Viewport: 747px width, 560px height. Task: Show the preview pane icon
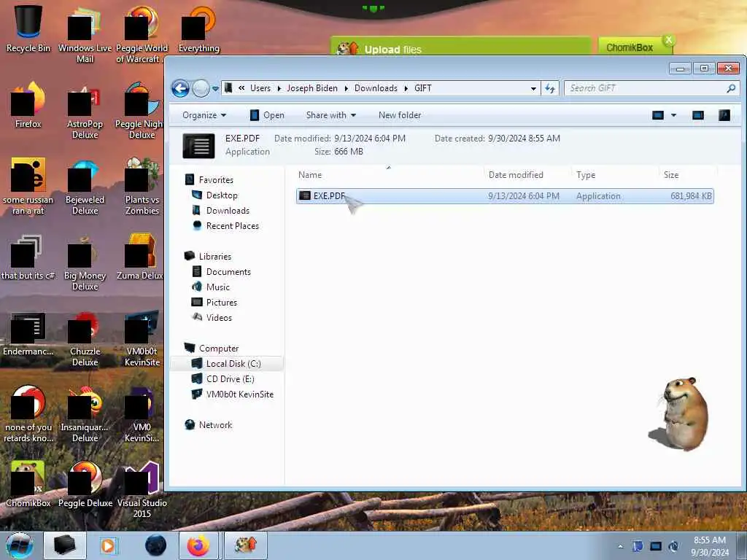pos(698,115)
